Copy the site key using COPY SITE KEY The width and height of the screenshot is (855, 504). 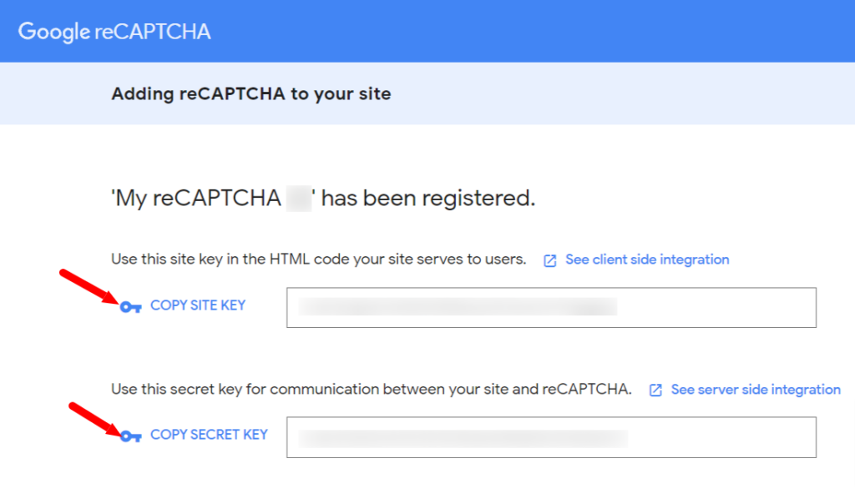198,305
